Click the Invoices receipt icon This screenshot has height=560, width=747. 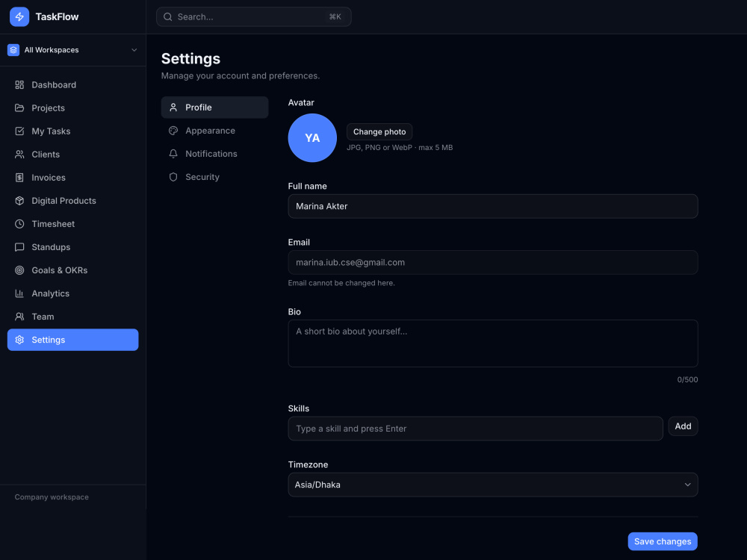click(19, 178)
